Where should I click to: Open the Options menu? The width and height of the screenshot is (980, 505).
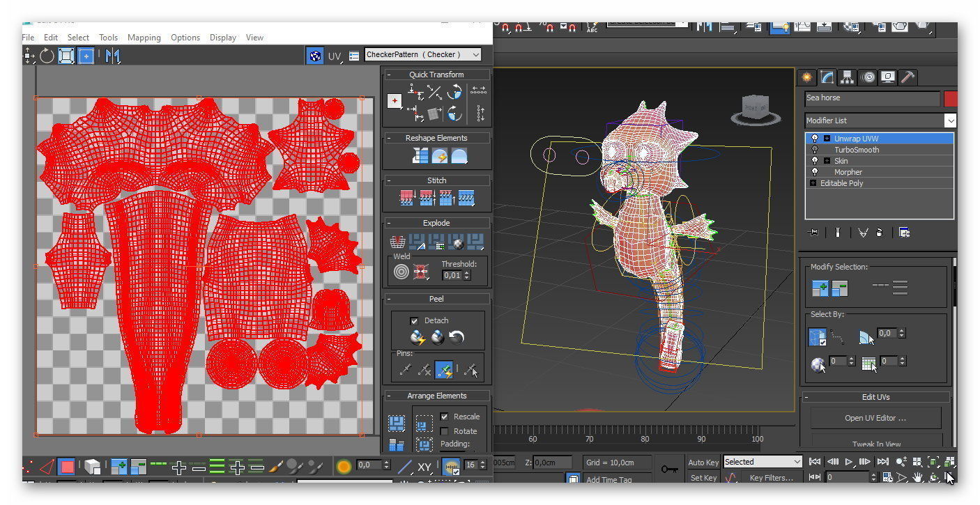click(185, 38)
